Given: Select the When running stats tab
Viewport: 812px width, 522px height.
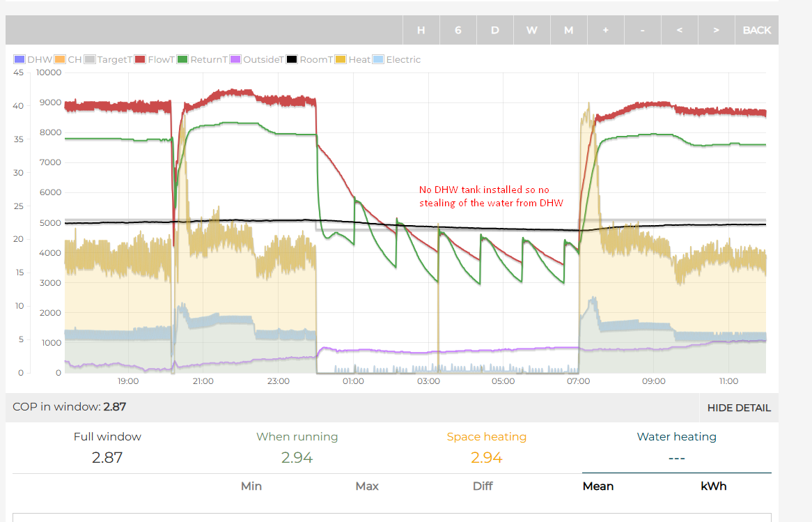Looking at the screenshot, I should pyautogui.click(x=297, y=437).
